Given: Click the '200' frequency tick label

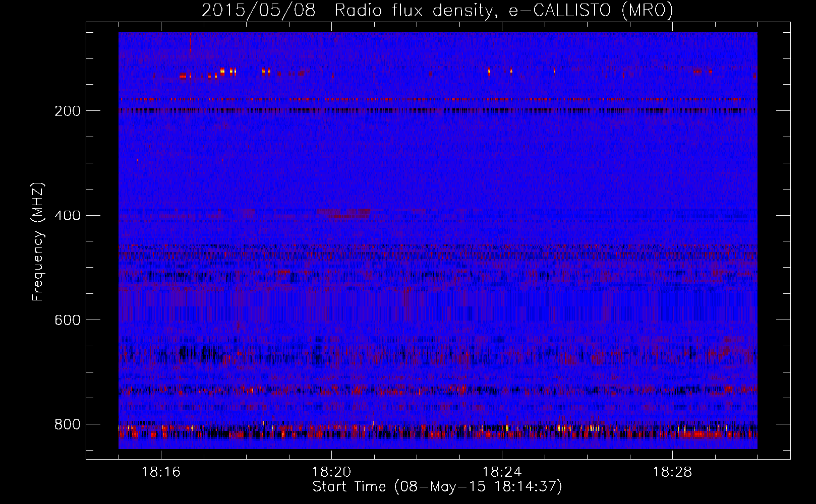Looking at the screenshot, I should click(x=67, y=110).
